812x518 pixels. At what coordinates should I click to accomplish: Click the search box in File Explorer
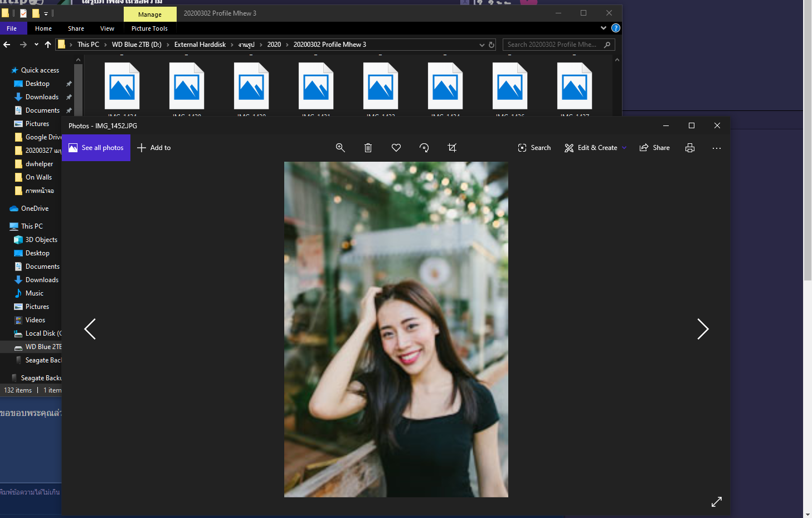552,45
